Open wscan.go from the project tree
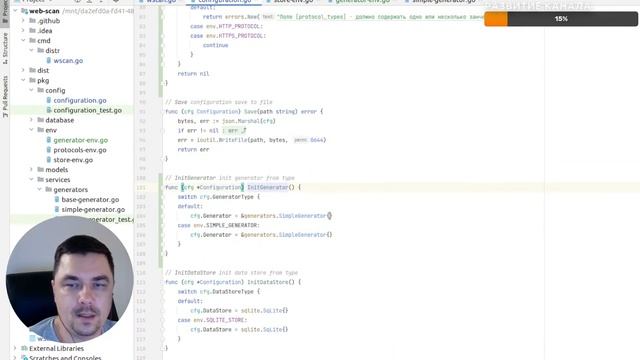The width and height of the screenshot is (640, 360). pos(68,60)
